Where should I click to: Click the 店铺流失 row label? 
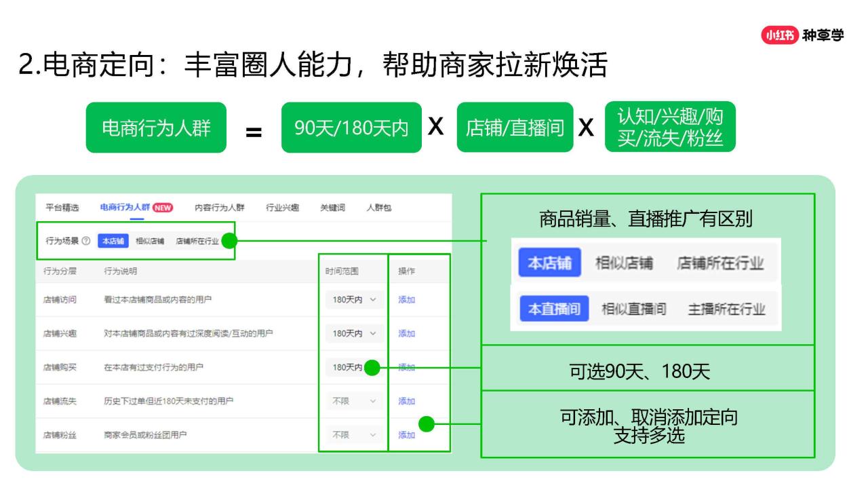coord(60,401)
